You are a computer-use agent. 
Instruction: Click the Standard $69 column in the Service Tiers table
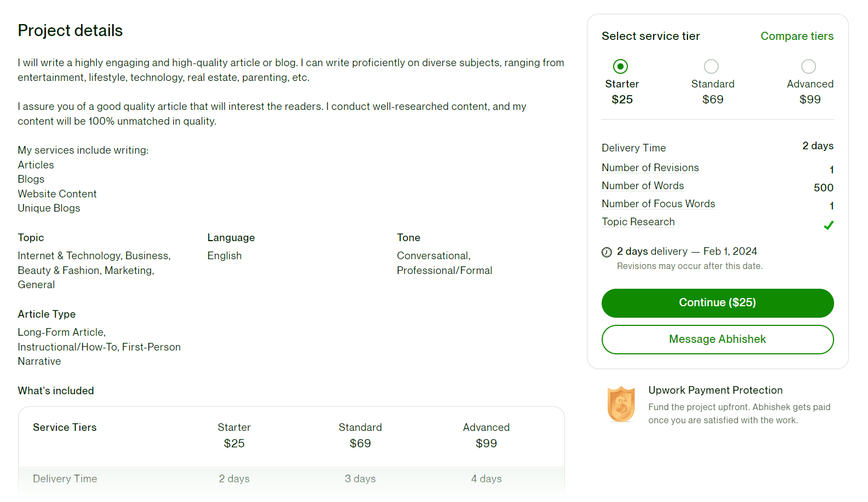click(360, 436)
